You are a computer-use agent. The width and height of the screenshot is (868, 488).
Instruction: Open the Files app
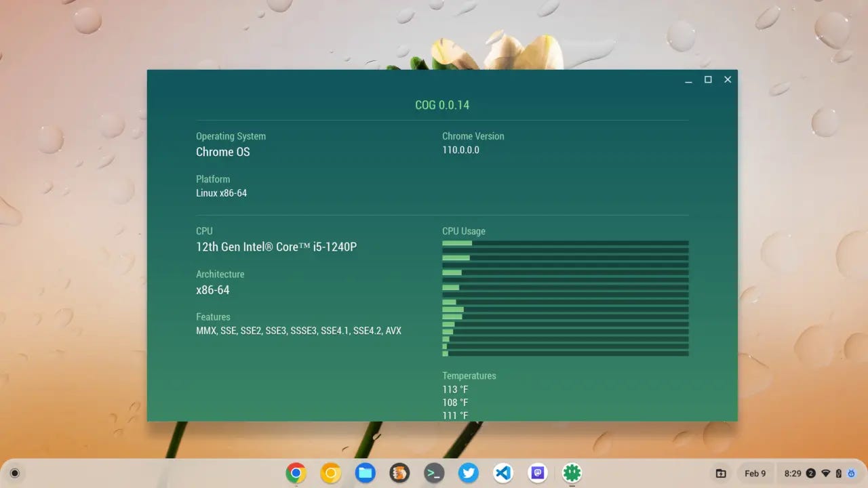click(x=365, y=473)
